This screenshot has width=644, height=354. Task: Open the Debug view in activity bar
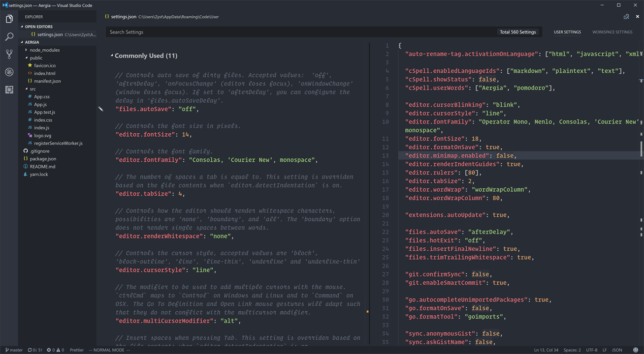[9, 72]
